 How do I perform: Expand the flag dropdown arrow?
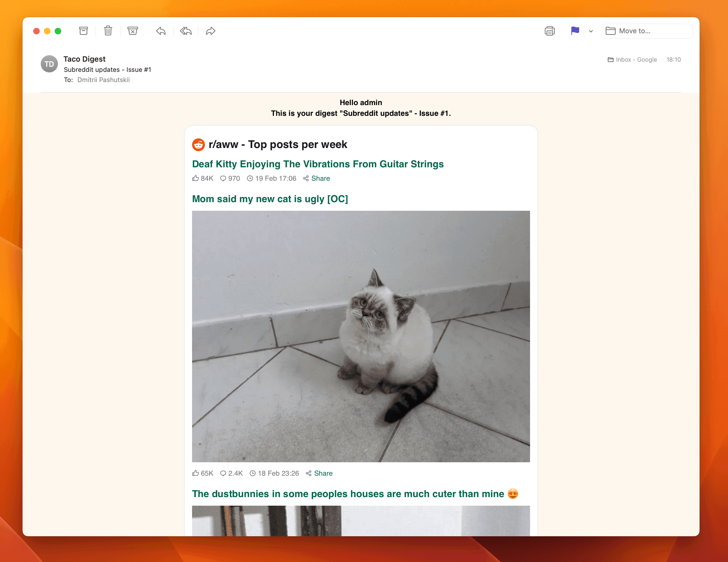coord(590,31)
